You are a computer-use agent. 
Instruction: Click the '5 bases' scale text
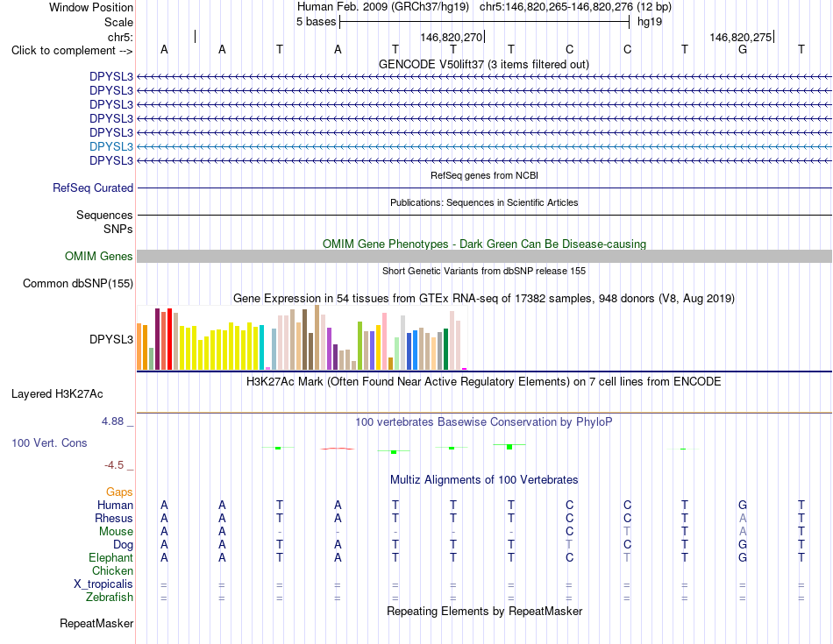coord(316,22)
